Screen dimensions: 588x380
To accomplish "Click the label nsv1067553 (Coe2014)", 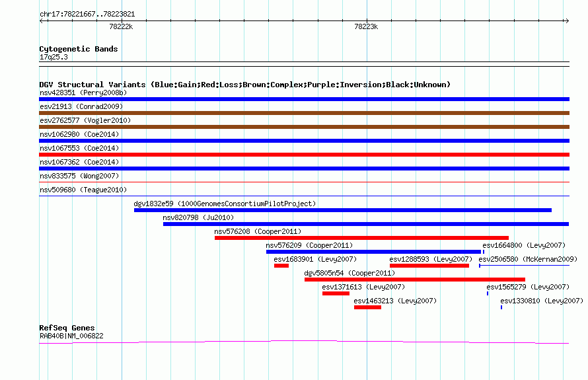I will [79, 148].
